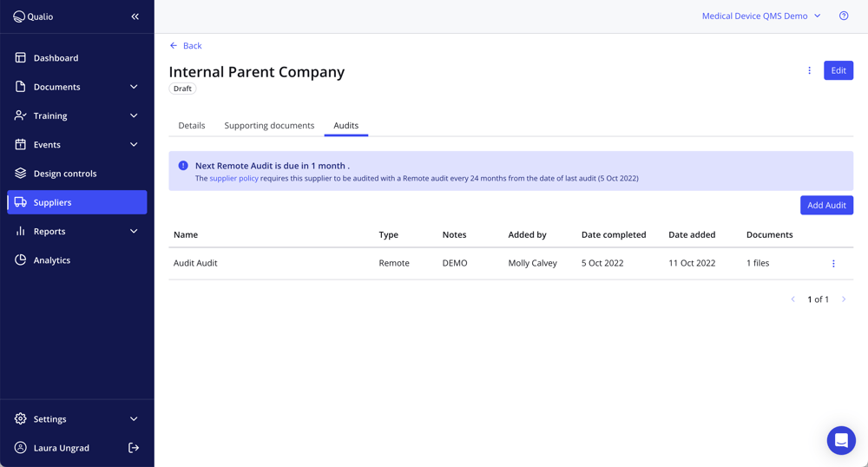
Task: Switch to the Details tab
Action: tap(192, 126)
